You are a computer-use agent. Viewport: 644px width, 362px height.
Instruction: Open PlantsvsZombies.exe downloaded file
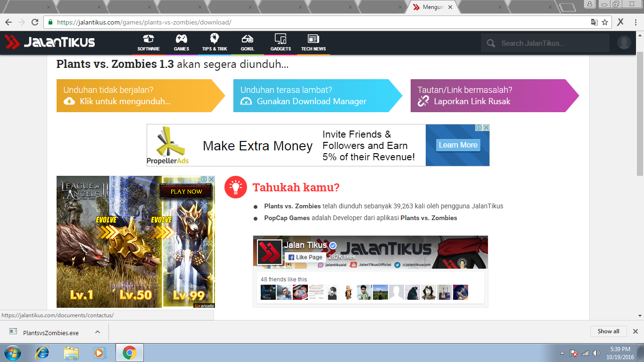point(51,332)
